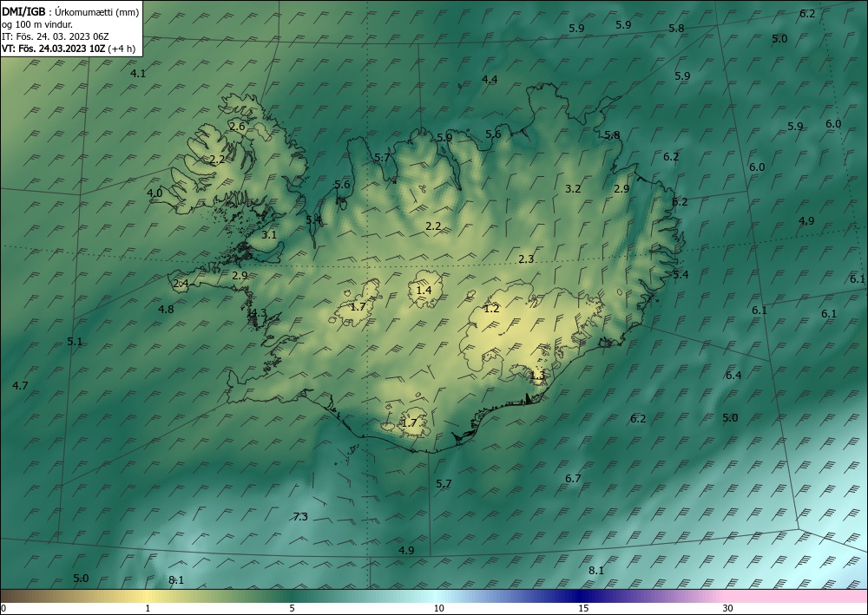The width and height of the screenshot is (868, 615).
Task: Pick the pink end segment of the color scale
Action: click(797, 596)
